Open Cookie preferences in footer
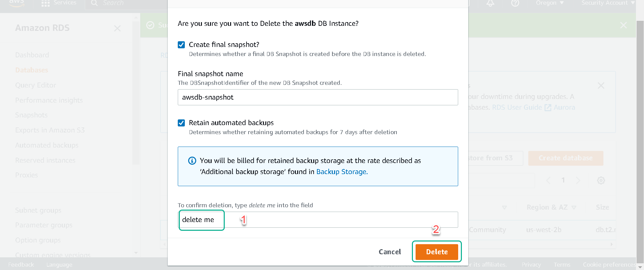Viewport: 644px width, 270px height. pos(609,265)
